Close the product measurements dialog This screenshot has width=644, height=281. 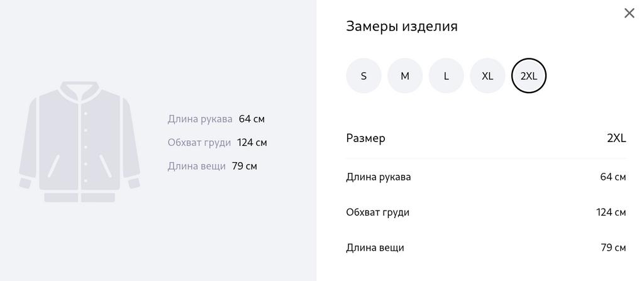pyautogui.click(x=629, y=13)
